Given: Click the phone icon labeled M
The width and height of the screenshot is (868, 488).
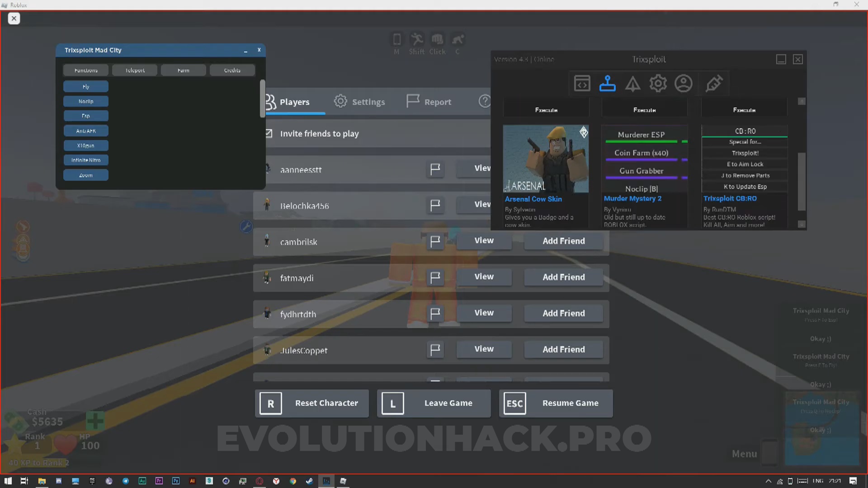Looking at the screenshot, I should pos(396,40).
